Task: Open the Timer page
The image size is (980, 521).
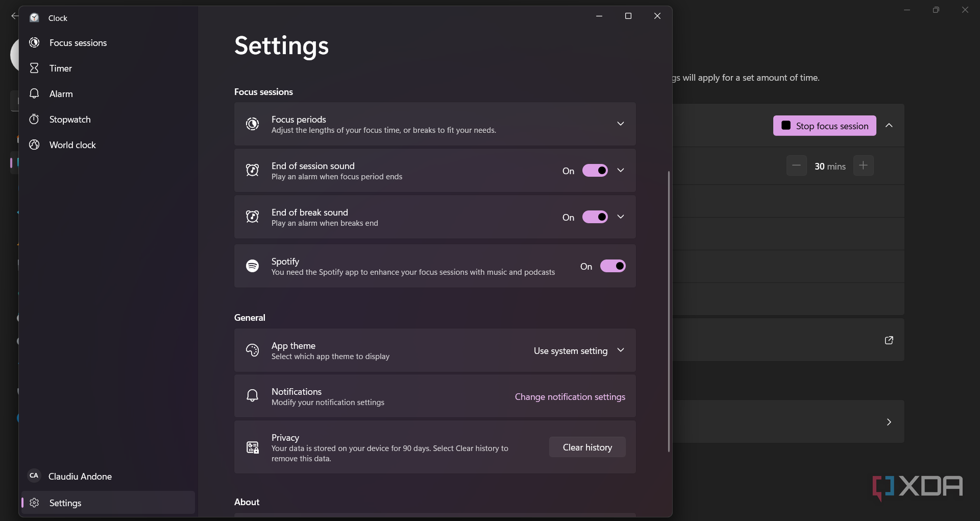Action: pos(107,68)
